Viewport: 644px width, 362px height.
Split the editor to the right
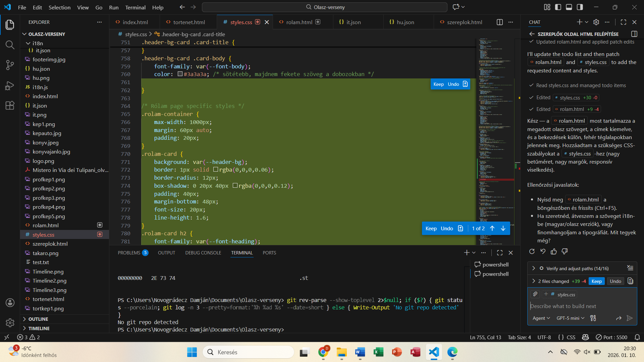tap(499, 22)
